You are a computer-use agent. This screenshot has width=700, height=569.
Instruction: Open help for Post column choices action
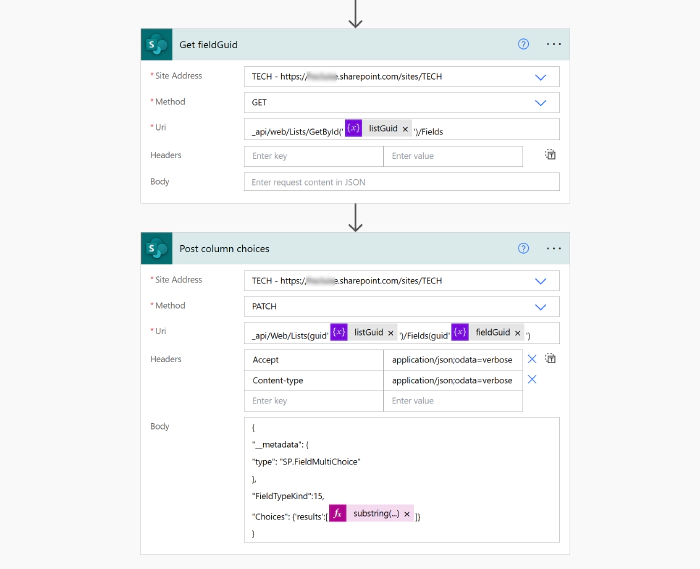(x=523, y=249)
